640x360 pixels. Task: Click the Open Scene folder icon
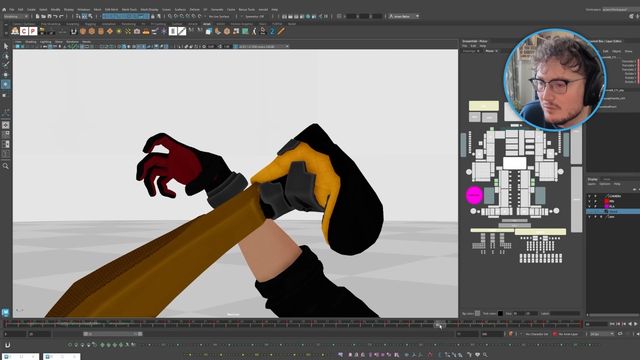coord(43,16)
